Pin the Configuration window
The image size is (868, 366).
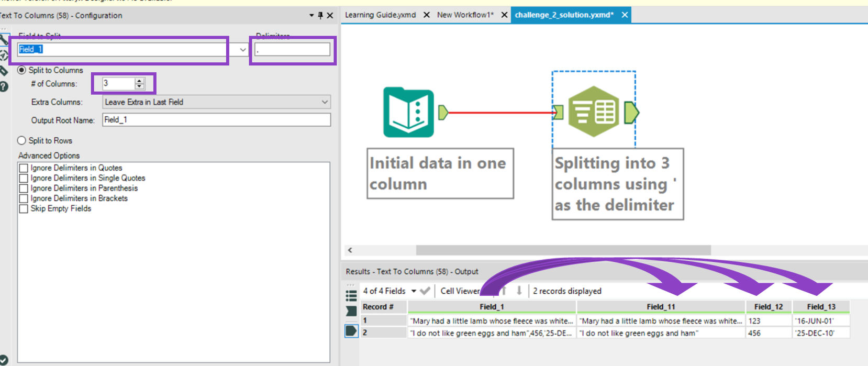coord(320,16)
